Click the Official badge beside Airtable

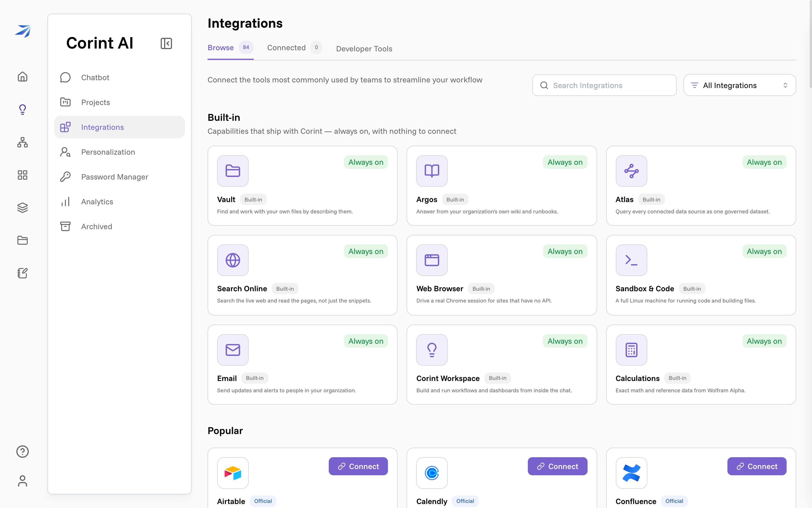coord(263,501)
